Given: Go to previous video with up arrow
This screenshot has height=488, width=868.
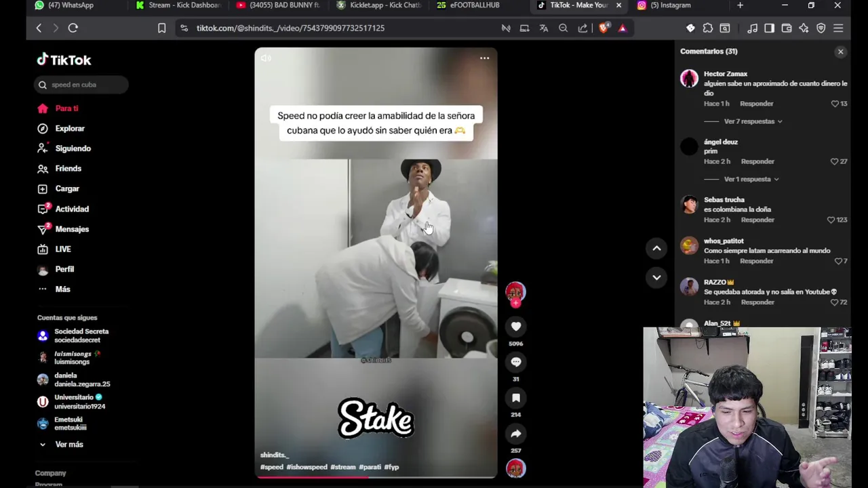Looking at the screenshot, I should pos(656,249).
